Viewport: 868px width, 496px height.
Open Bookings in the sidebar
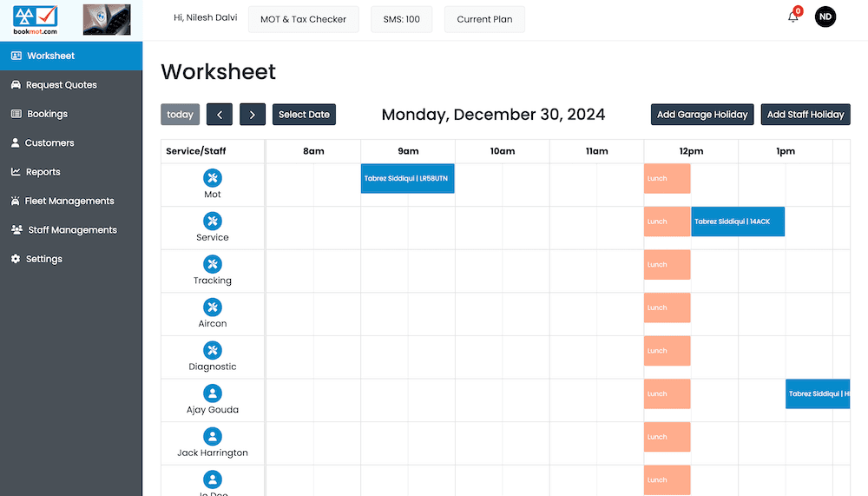[47, 114]
